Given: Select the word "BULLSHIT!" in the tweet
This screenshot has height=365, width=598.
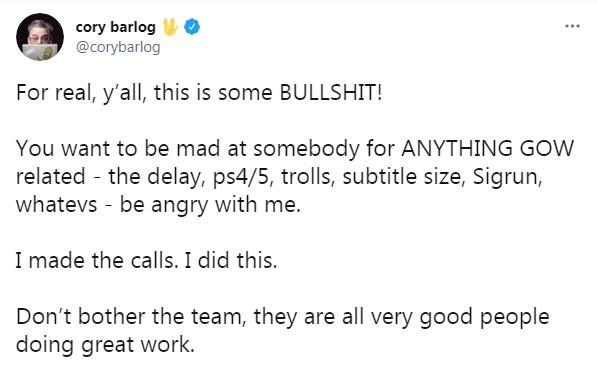Looking at the screenshot, I should point(331,92).
